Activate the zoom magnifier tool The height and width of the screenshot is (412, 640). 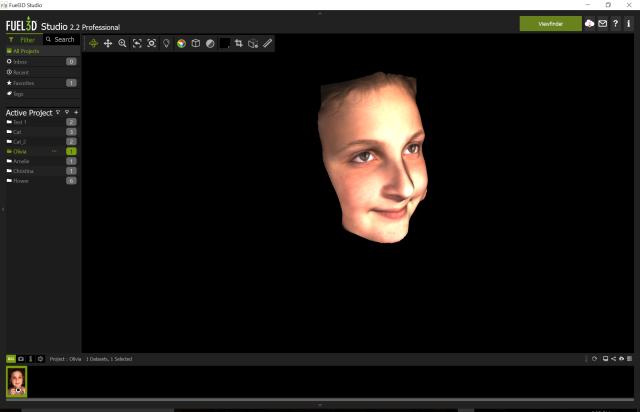(122, 43)
